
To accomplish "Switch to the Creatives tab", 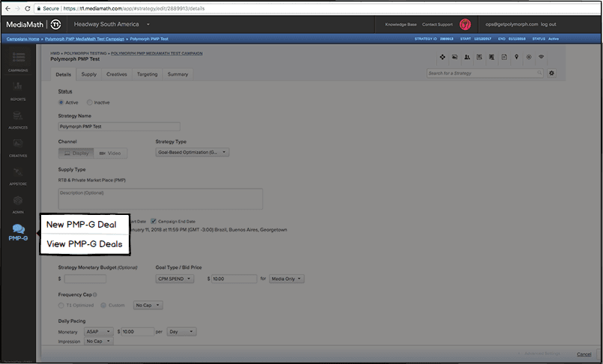I will 117,74.
